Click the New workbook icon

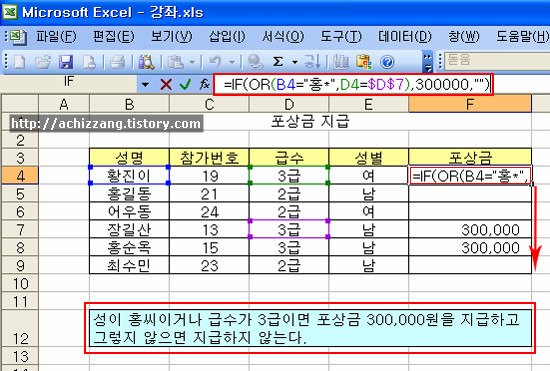point(19,62)
